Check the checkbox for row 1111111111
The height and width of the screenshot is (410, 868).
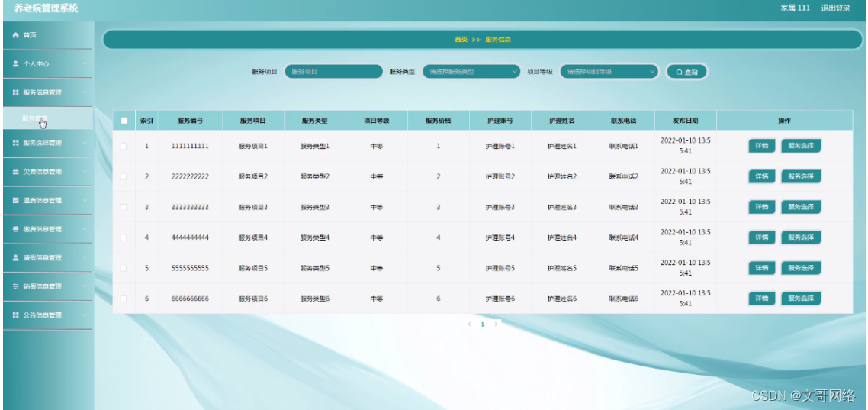coord(124,147)
